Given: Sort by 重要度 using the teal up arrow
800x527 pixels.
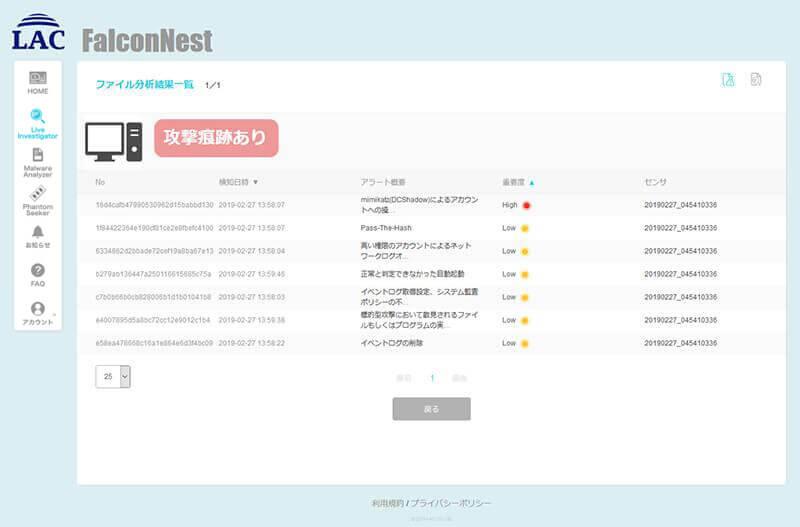Looking at the screenshot, I should (x=532, y=183).
